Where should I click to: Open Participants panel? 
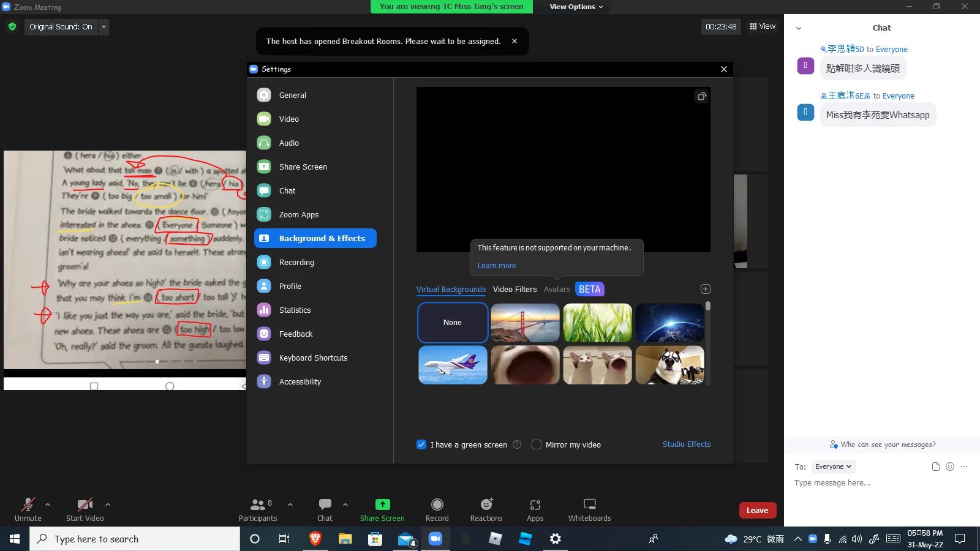258,509
